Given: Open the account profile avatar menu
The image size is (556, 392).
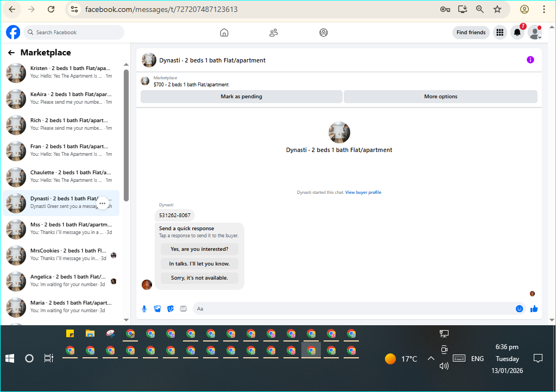Looking at the screenshot, I should [535, 33].
